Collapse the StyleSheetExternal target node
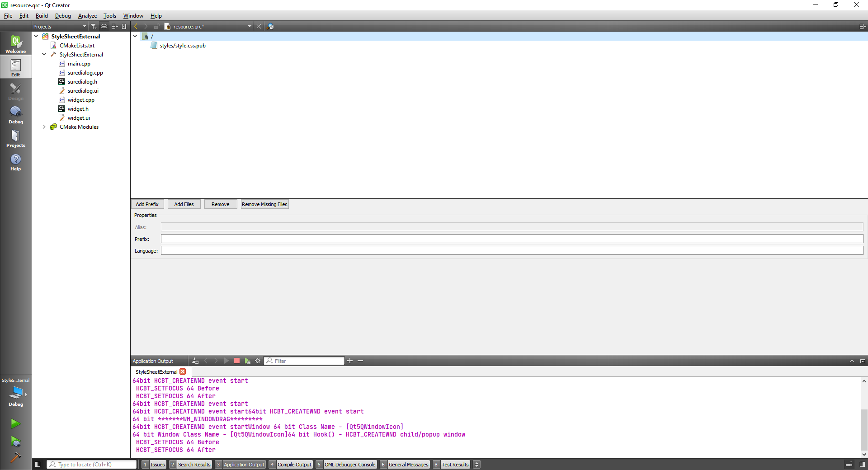 coord(44,54)
